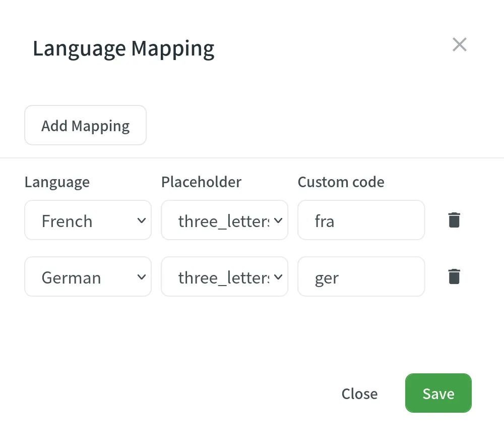Expand the chevron on the German selector
Image resolution: width=504 pixels, height=445 pixels.
pyautogui.click(x=143, y=276)
